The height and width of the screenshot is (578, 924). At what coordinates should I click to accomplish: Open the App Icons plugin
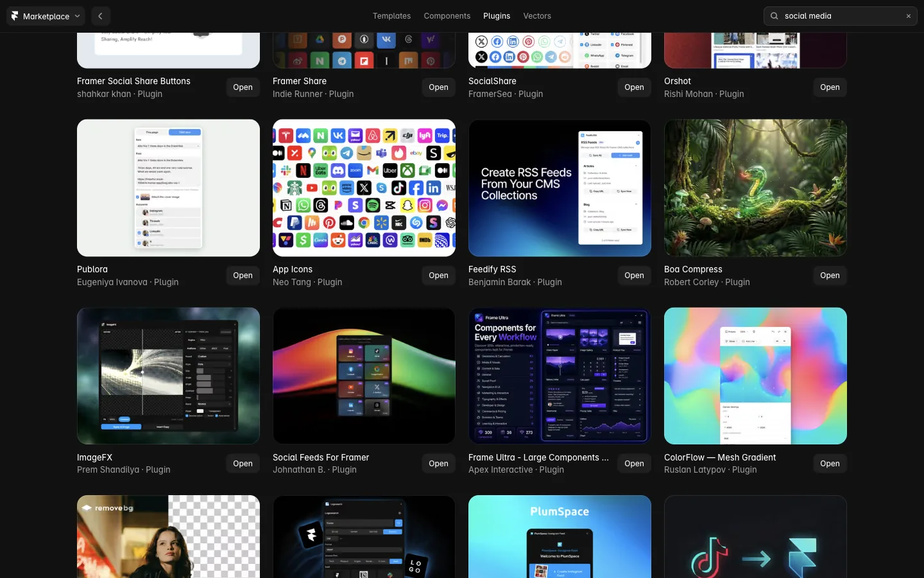click(438, 276)
